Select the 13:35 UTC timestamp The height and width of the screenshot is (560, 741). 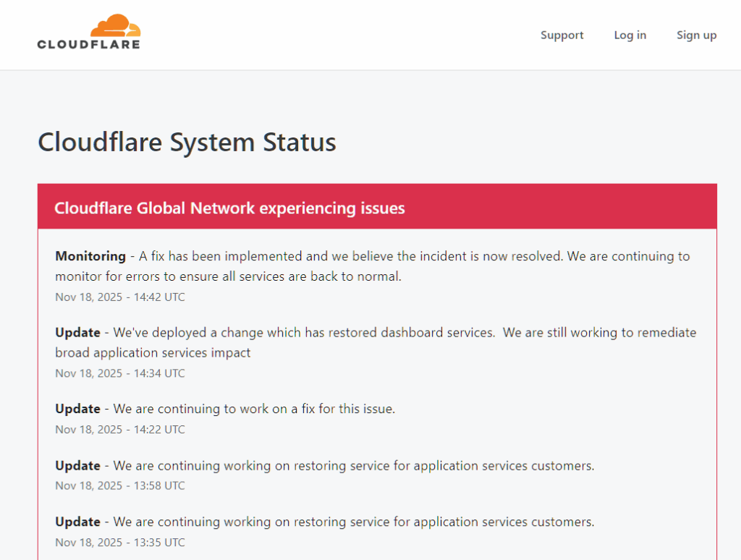click(x=120, y=542)
